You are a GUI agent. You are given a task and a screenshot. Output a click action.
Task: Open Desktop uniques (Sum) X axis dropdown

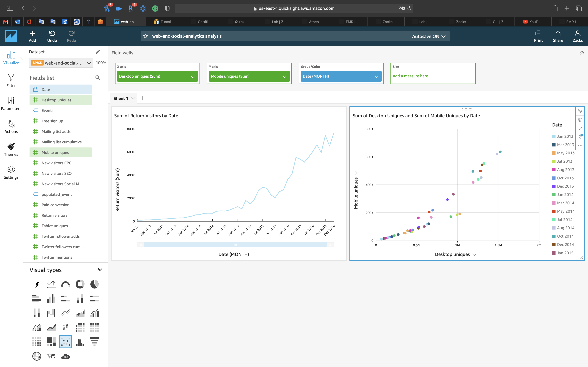point(193,77)
